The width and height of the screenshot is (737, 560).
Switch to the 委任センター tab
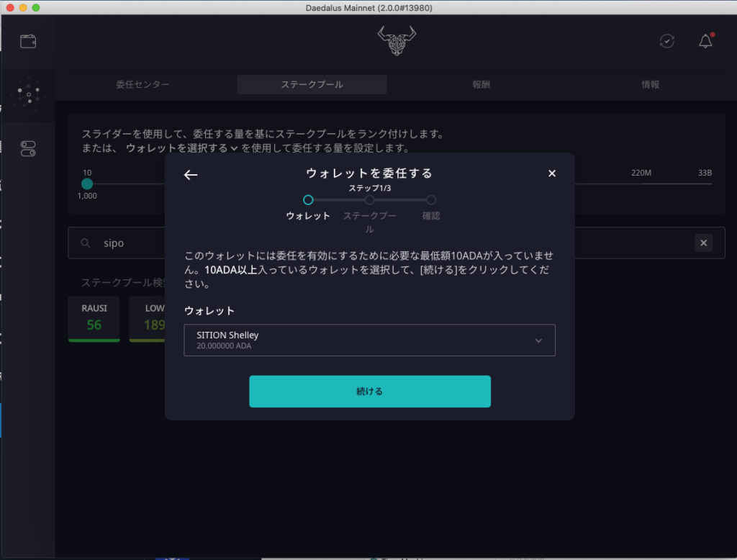coord(143,84)
